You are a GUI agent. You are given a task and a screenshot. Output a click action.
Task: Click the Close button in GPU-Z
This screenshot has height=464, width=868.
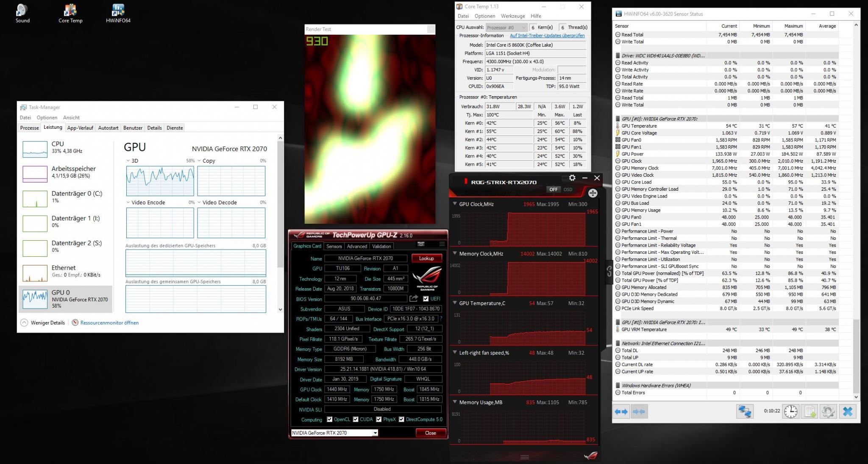[x=431, y=433]
